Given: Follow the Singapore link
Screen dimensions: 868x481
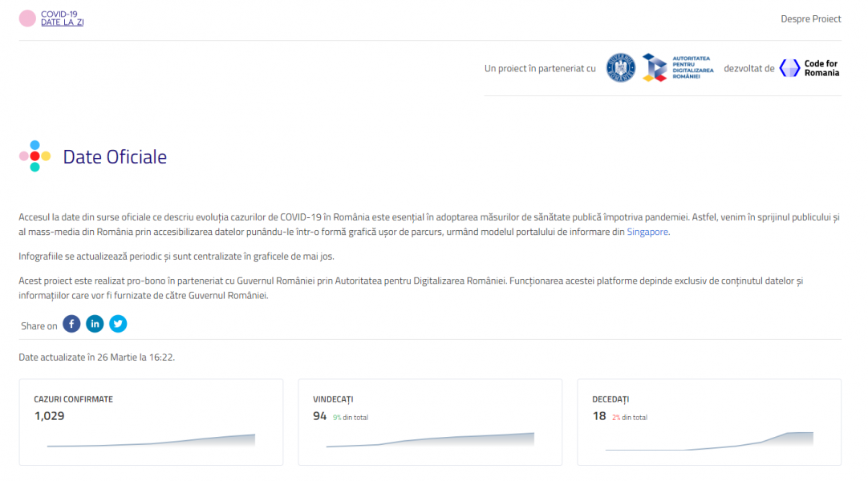Looking at the screenshot, I should pos(647,232).
